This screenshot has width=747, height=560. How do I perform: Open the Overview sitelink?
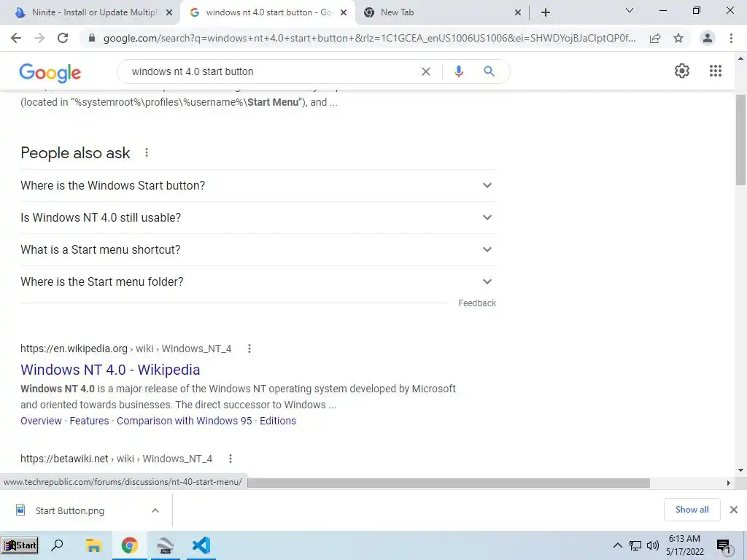click(x=41, y=421)
